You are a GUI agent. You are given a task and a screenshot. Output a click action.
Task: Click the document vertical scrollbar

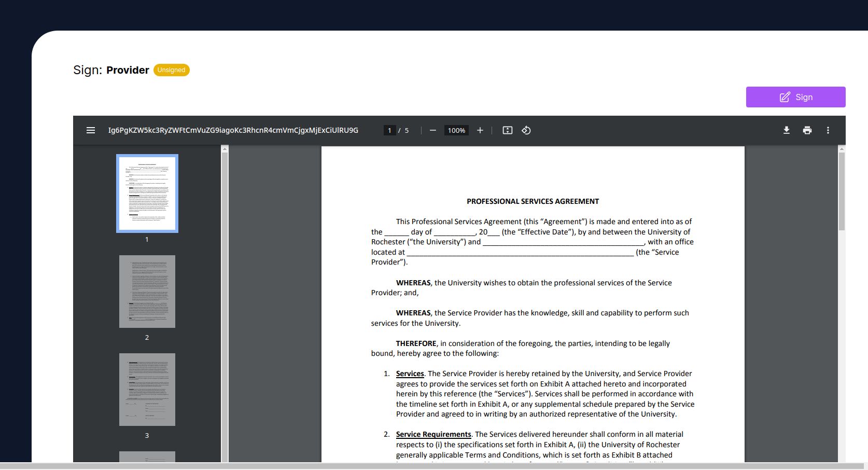tap(842, 191)
